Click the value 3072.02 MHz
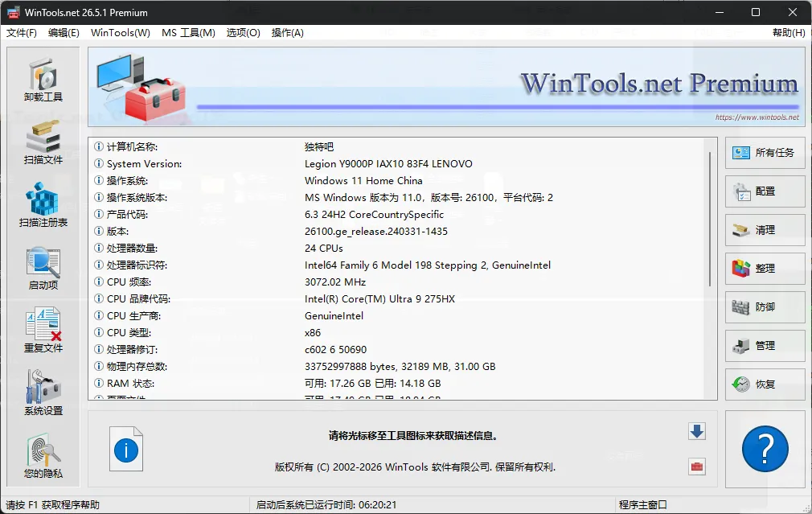This screenshot has width=812, height=514. coord(335,282)
